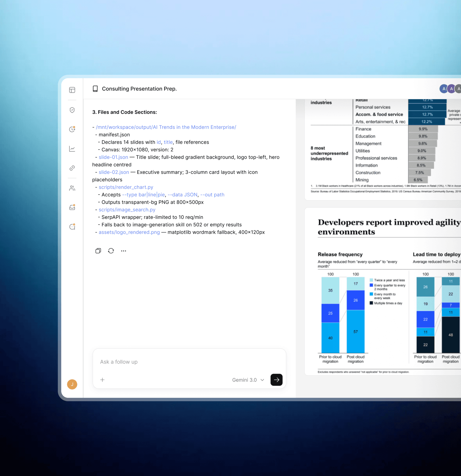
Task: Click the Ask a follow up field
Action: 189,362
